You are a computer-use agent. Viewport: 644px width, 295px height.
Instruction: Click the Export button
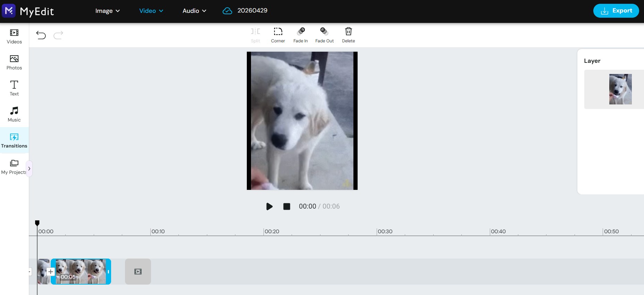coord(616,11)
